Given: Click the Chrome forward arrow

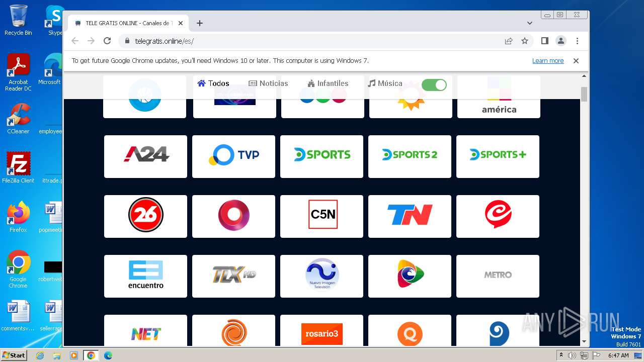Looking at the screenshot, I should 91,41.
